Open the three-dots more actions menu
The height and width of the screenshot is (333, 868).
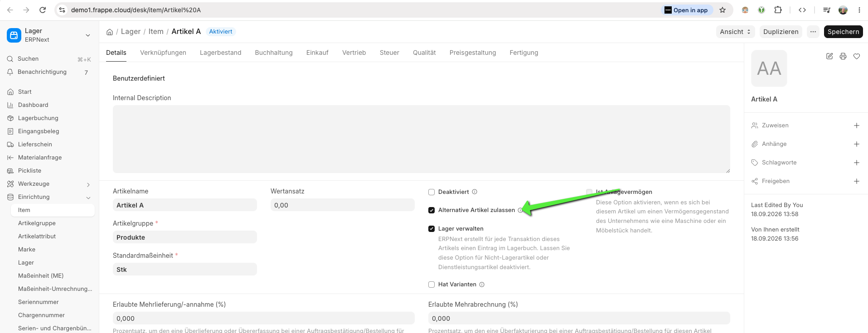click(x=813, y=32)
